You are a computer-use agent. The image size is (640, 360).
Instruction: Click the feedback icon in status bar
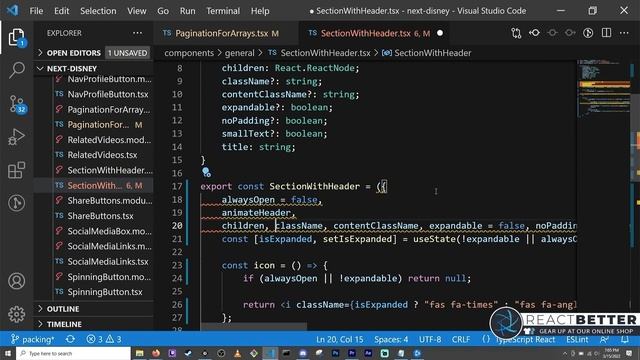[604, 339]
